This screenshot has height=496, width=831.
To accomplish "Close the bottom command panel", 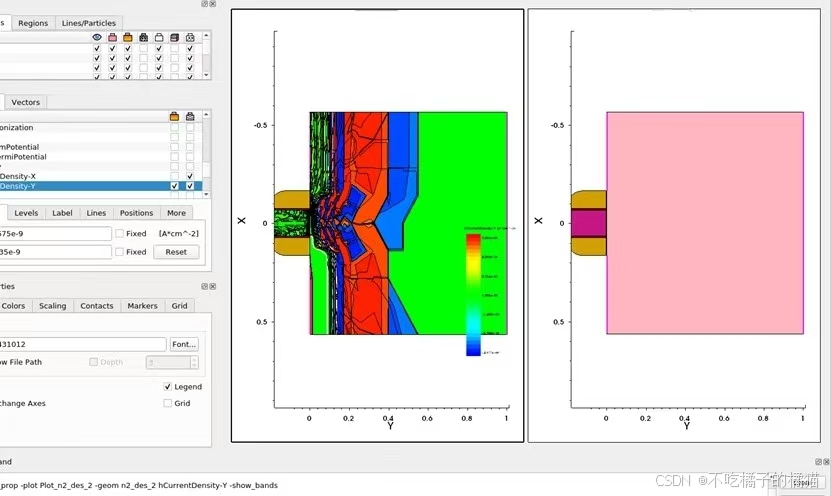I will [x=826, y=462].
